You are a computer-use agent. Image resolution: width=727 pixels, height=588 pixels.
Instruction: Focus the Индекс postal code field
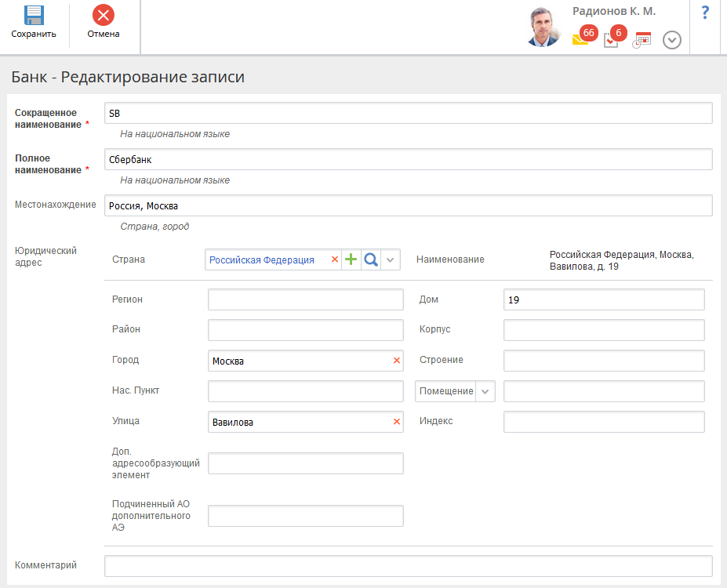point(603,422)
